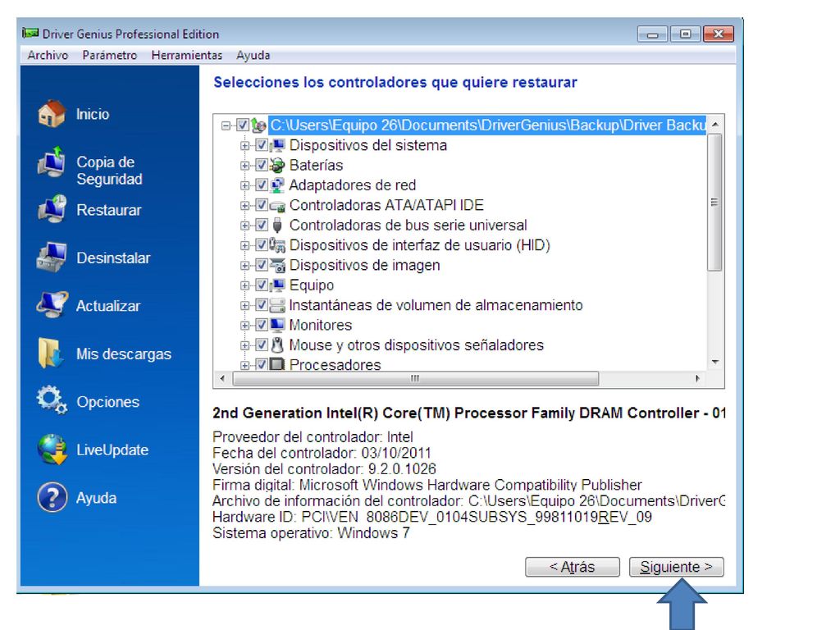Viewport: 840px width, 630px height.
Task: Select the Restaurar sidebar icon
Action: (52, 209)
